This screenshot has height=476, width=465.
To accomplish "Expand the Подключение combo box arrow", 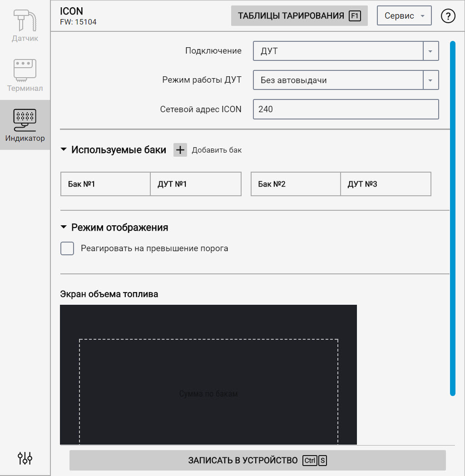I will coord(430,51).
